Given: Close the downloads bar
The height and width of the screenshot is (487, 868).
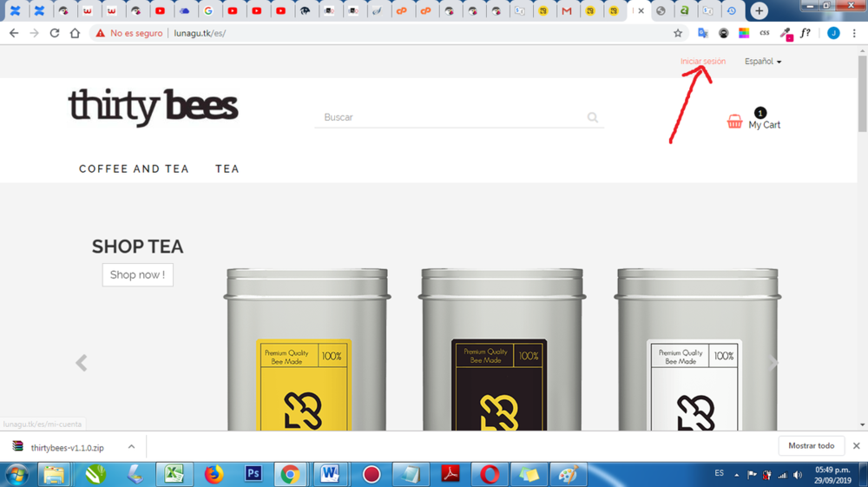Looking at the screenshot, I should coord(856,446).
